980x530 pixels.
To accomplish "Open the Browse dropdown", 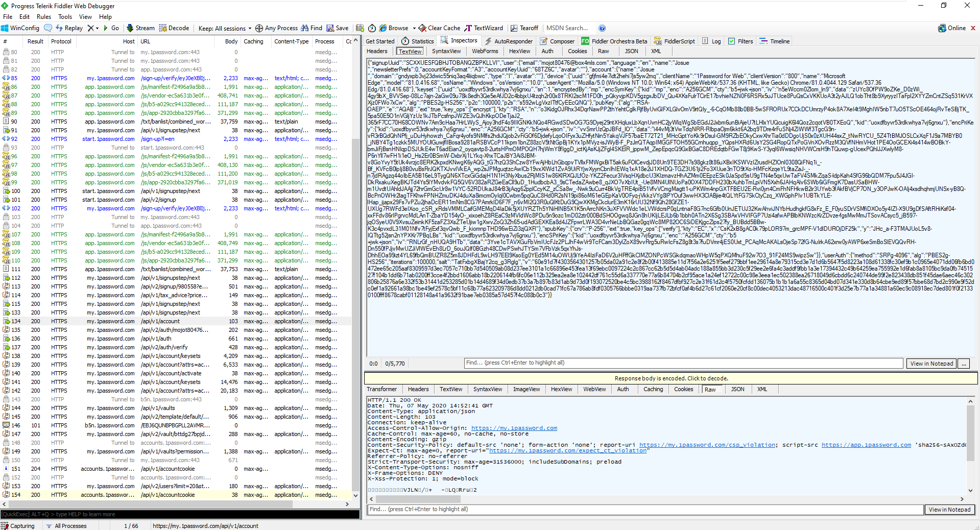I will tap(397, 28).
